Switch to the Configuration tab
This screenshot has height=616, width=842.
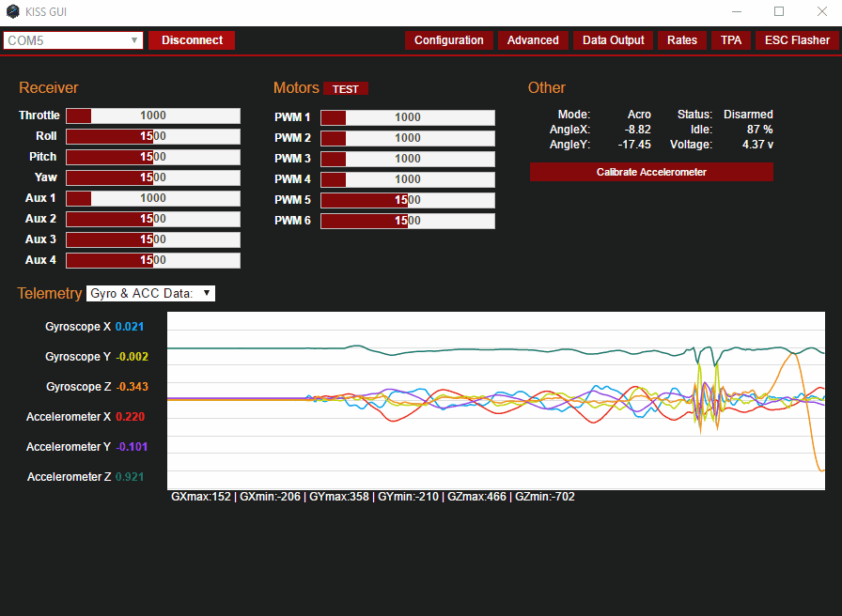(x=448, y=40)
